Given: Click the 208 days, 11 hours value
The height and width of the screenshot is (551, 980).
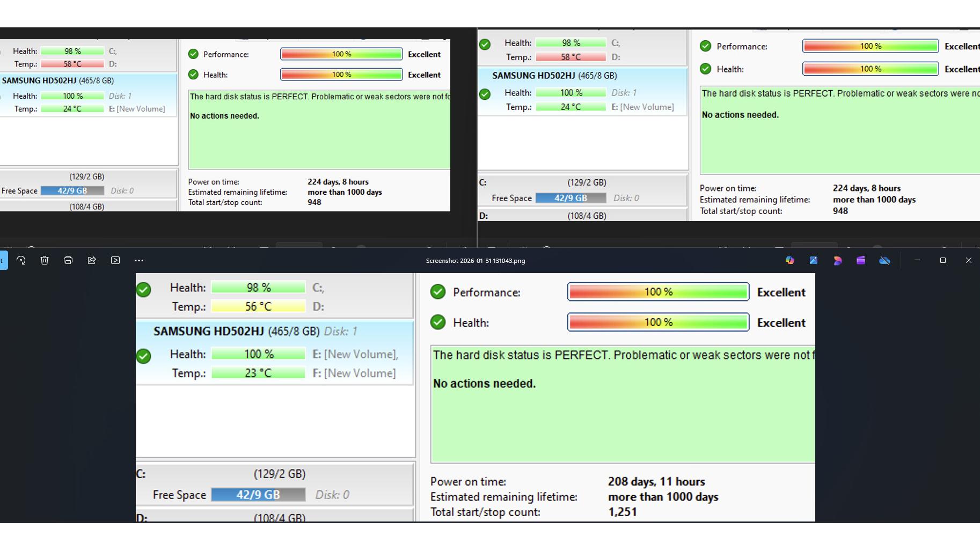Looking at the screenshot, I should pyautogui.click(x=656, y=481).
